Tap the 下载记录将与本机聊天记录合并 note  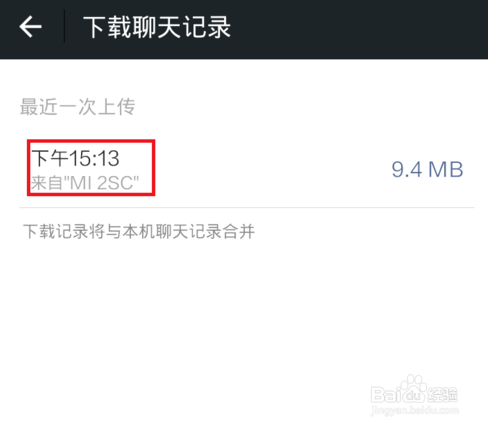click(139, 231)
